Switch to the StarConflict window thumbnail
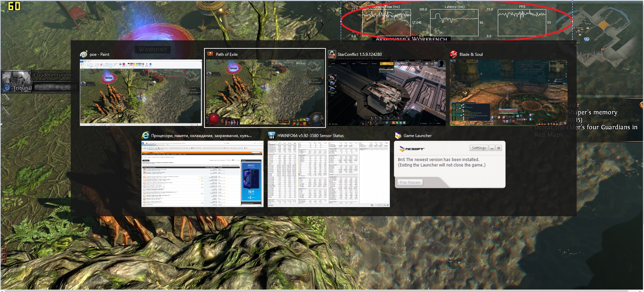644x292 pixels. 386,93
